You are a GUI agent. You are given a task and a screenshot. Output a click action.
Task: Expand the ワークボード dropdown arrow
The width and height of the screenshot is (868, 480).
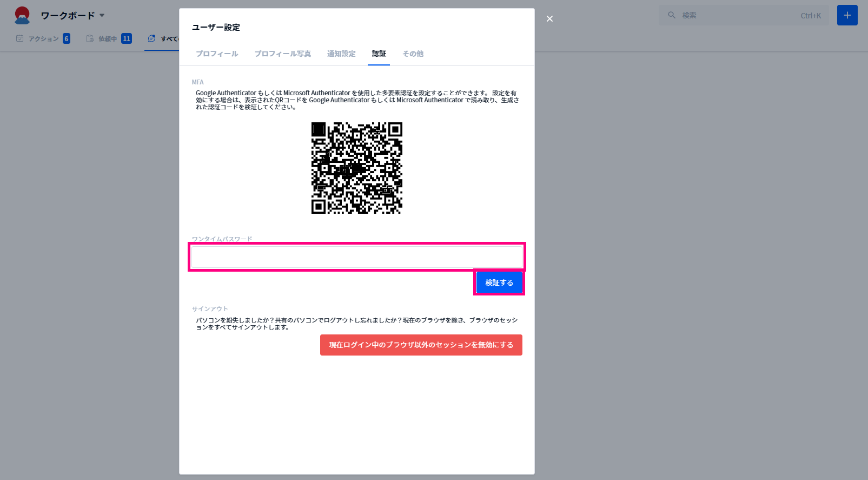click(x=102, y=16)
